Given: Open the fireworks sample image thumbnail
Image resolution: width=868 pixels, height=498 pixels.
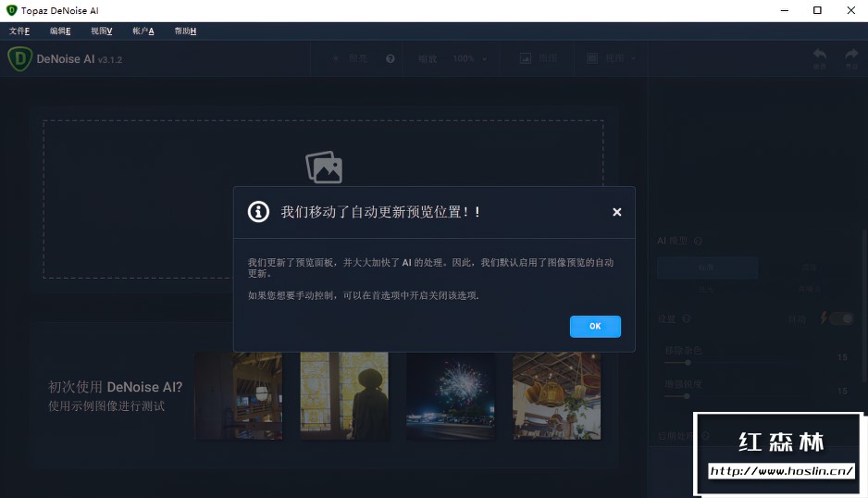Looking at the screenshot, I should [x=451, y=396].
